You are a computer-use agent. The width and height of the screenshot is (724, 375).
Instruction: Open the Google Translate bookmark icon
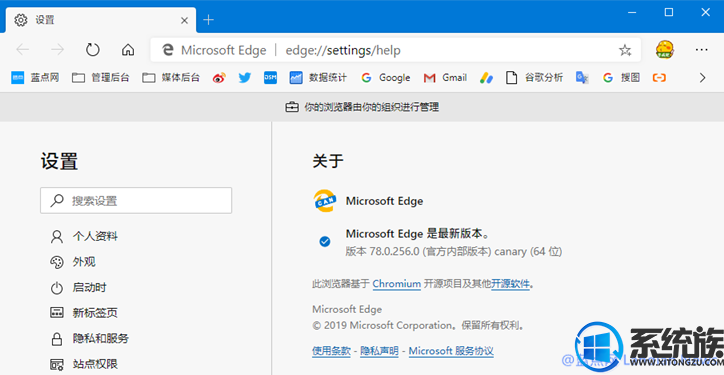coord(582,78)
